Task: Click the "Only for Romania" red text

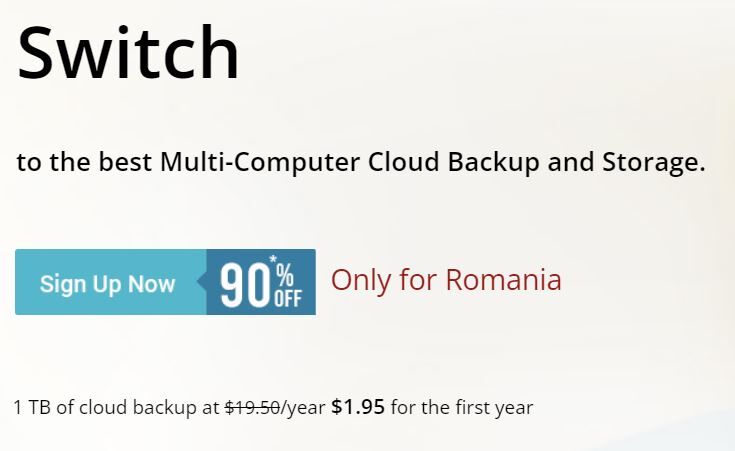Action: tap(446, 280)
